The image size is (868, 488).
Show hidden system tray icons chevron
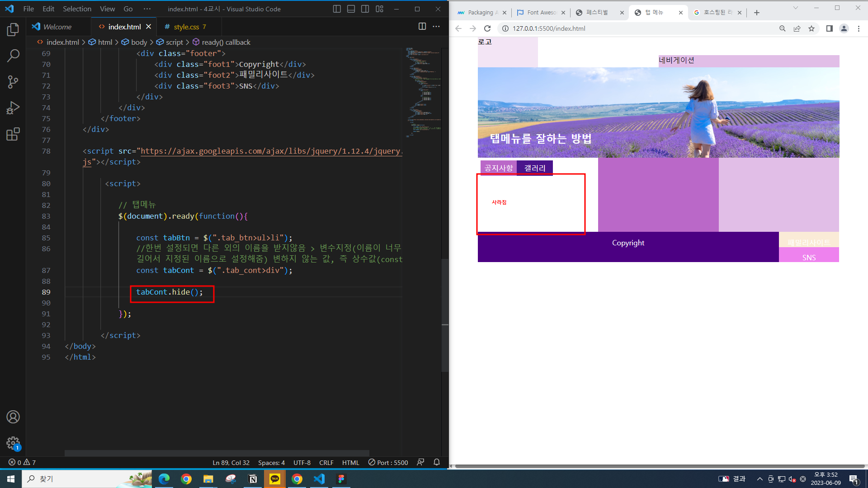pyautogui.click(x=759, y=479)
